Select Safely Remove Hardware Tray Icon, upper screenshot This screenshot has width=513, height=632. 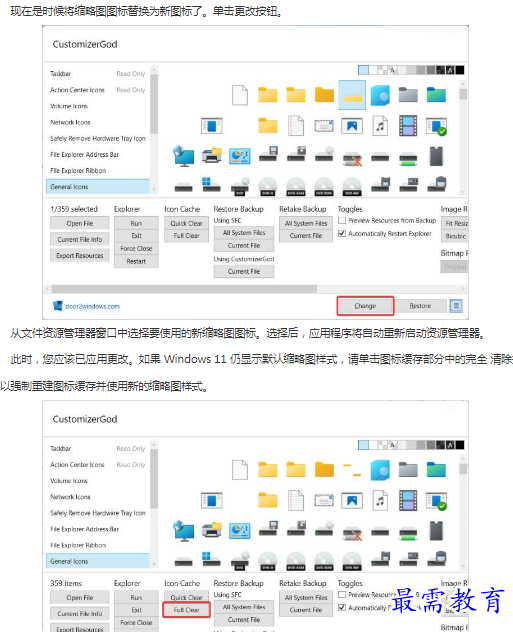(98, 138)
